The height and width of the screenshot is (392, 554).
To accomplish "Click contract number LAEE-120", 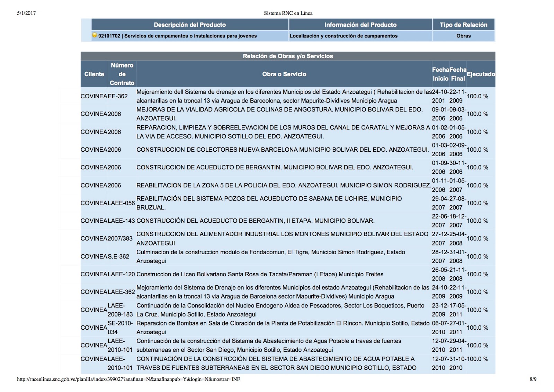I will [x=121, y=274].
